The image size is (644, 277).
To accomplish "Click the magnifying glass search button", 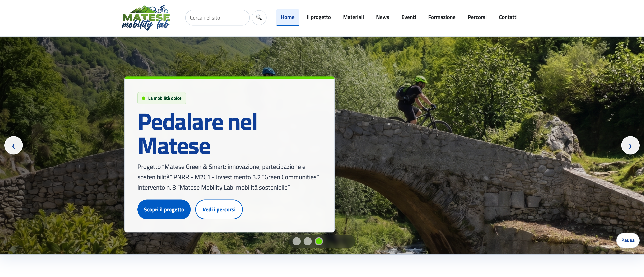I will click(259, 18).
